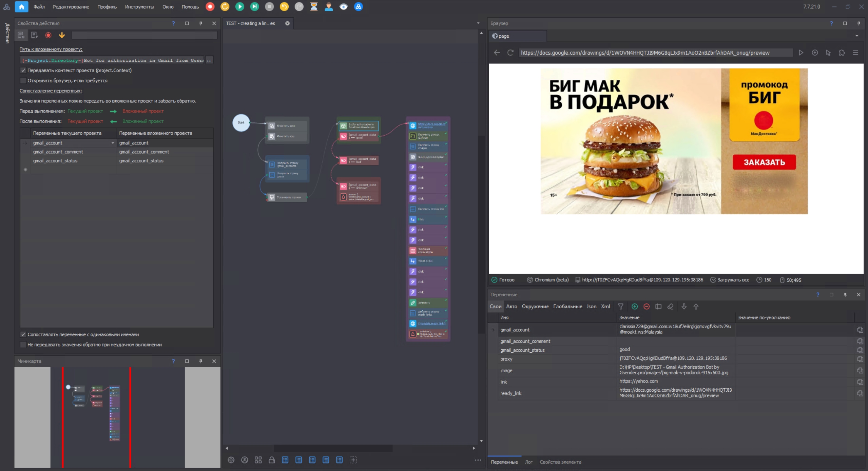Run the project with green Play button
The width and height of the screenshot is (868, 471).
(240, 7)
